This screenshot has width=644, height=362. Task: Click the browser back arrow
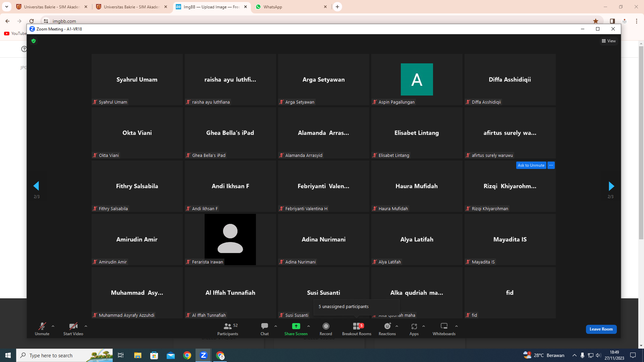(x=7, y=21)
